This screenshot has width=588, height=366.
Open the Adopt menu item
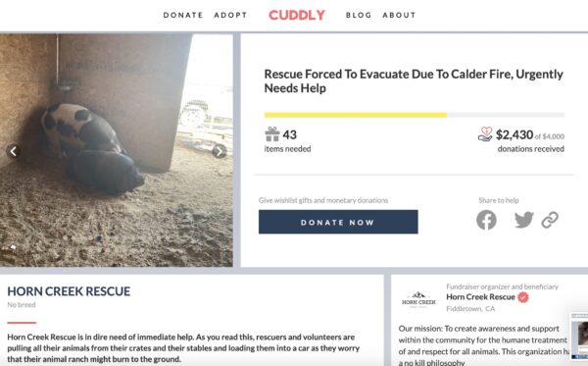coord(230,15)
